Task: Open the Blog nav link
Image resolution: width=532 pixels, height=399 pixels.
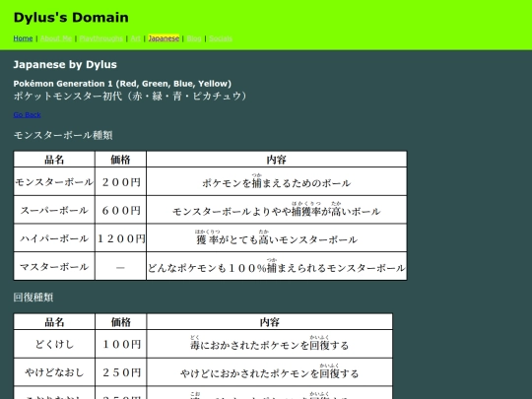Action: (194, 38)
